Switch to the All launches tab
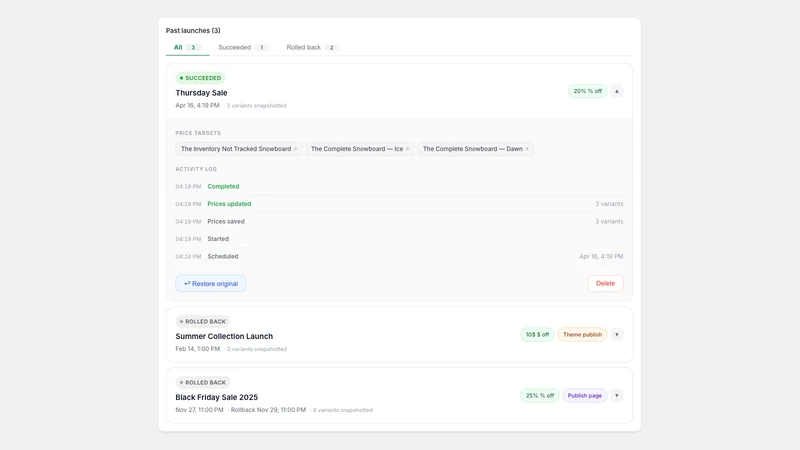The width and height of the screenshot is (800, 450). (187, 47)
